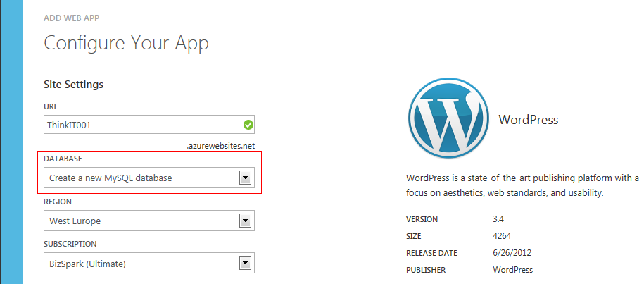Click the arrow button of the DATABASE dropdown
Viewport: 644px width, 284px height.
pos(245,178)
